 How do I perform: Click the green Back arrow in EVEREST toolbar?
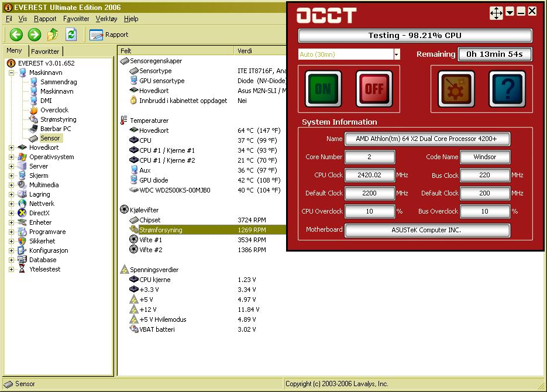point(16,35)
